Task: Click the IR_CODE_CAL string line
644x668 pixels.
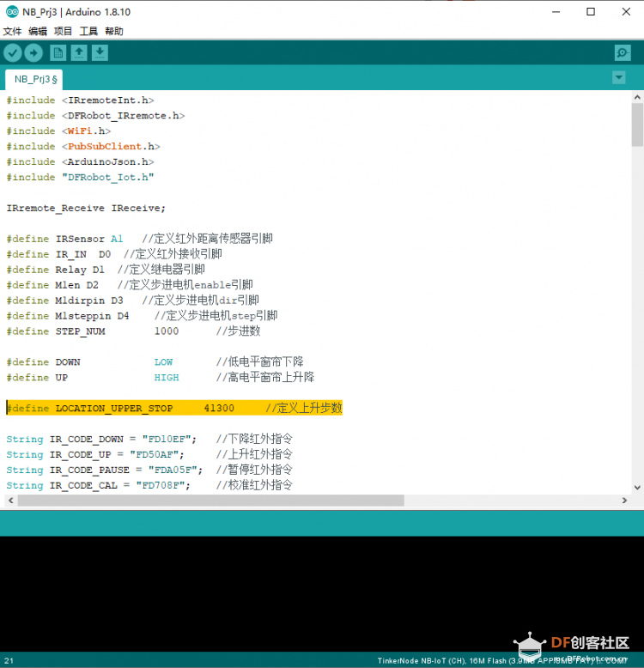Action: click(x=149, y=485)
